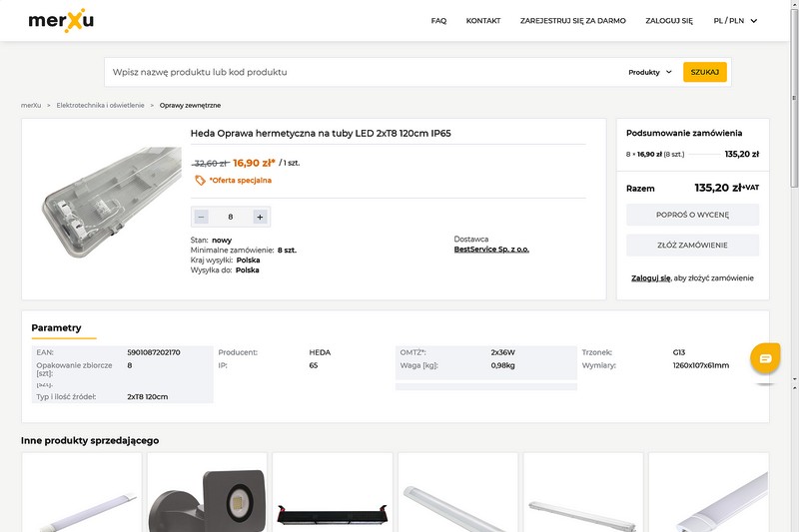This screenshot has width=799, height=532.
Task: Click ZAREJESTRUJ SIĘ ZA DARMO
Action: [573, 20]
